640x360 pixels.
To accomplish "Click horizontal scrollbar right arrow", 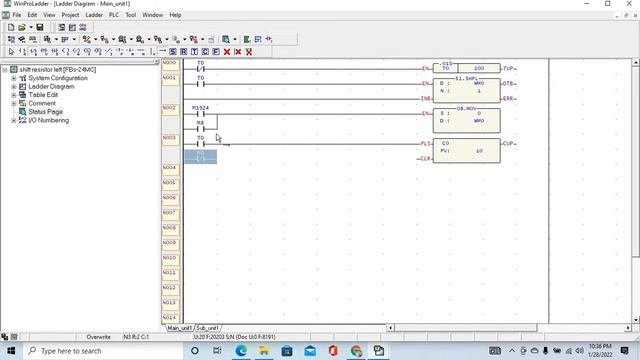I will tap(628, 328).
